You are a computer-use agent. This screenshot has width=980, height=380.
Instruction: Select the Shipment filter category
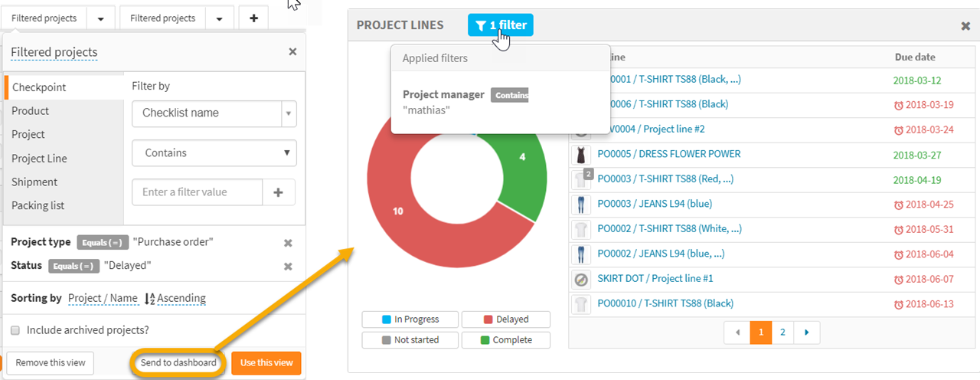coord(34,182)
